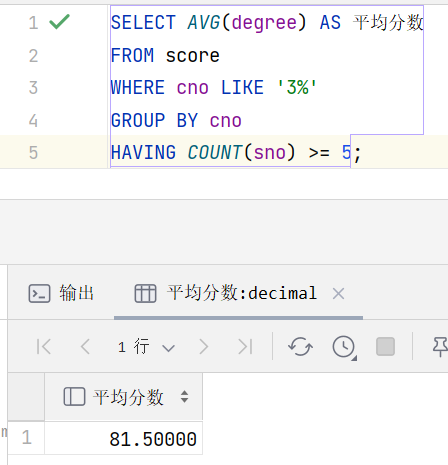Click line number 5 in gutter
This screenshot has height=465, width=448.
tap(33, 153)
